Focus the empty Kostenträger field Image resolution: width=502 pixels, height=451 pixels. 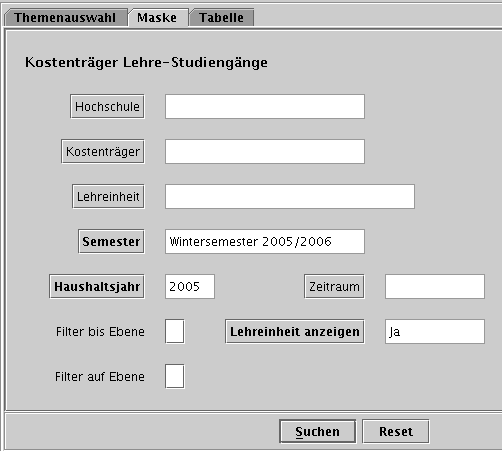(x=265, y=151)
